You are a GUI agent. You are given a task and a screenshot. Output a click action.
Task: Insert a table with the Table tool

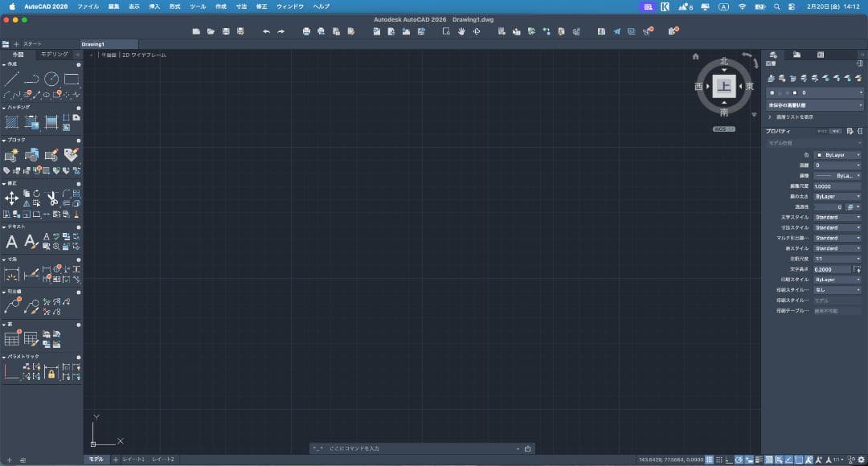pos(11,338)
